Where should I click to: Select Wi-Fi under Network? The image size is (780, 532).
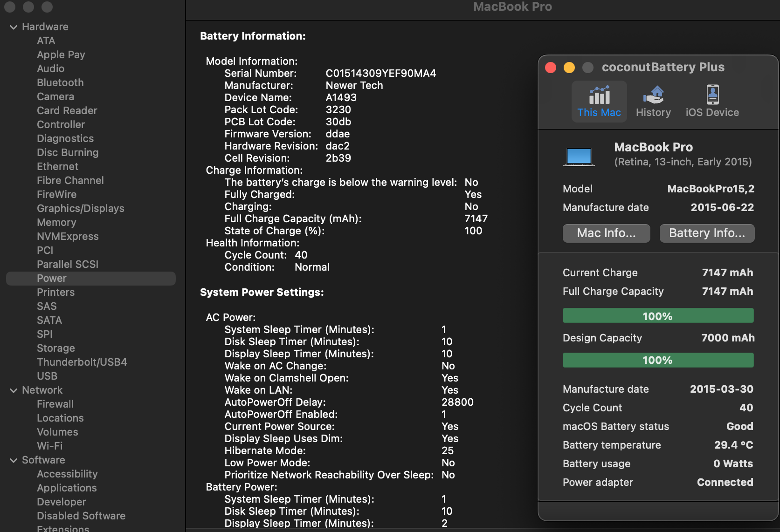point(50,446)
